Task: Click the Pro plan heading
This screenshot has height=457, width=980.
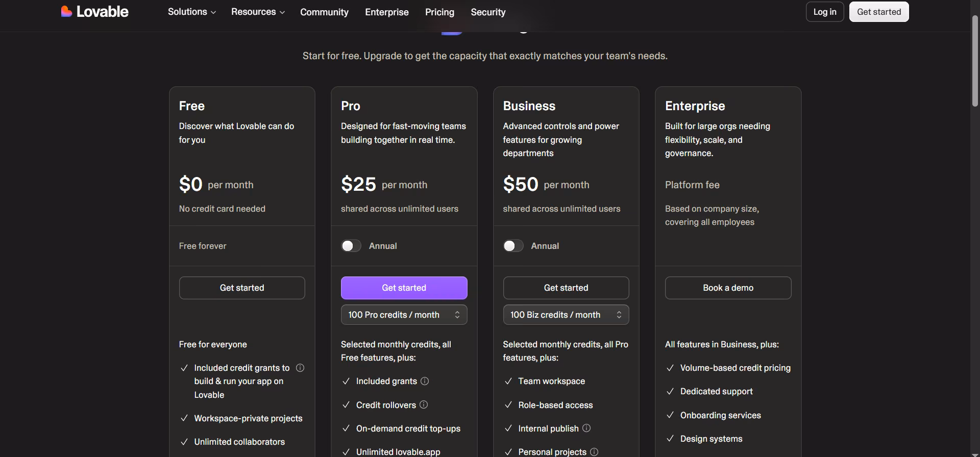Action: coord(351,106)
